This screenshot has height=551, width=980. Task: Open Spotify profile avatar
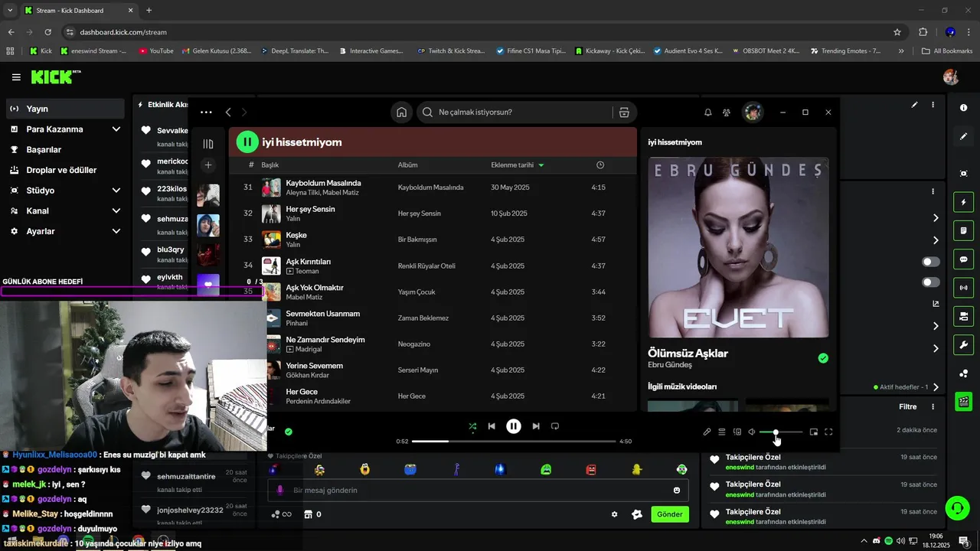click(x=753, y=112)
